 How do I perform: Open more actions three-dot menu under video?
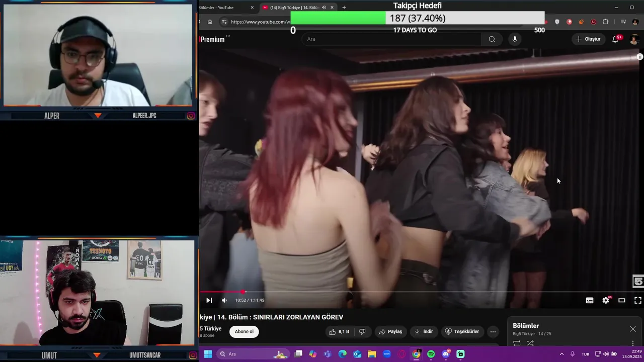pos(493,332)
